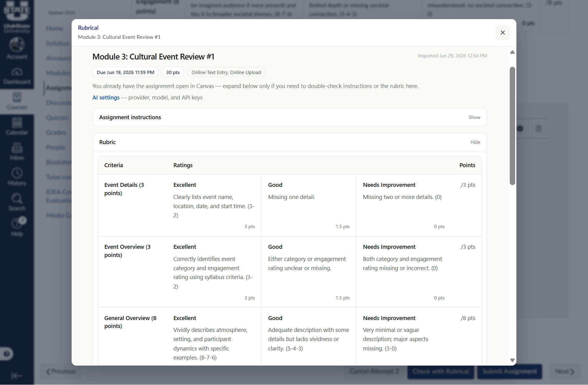
Task: Collapse the Canvas sidebar with arrow icon
Action: [17, 376]
